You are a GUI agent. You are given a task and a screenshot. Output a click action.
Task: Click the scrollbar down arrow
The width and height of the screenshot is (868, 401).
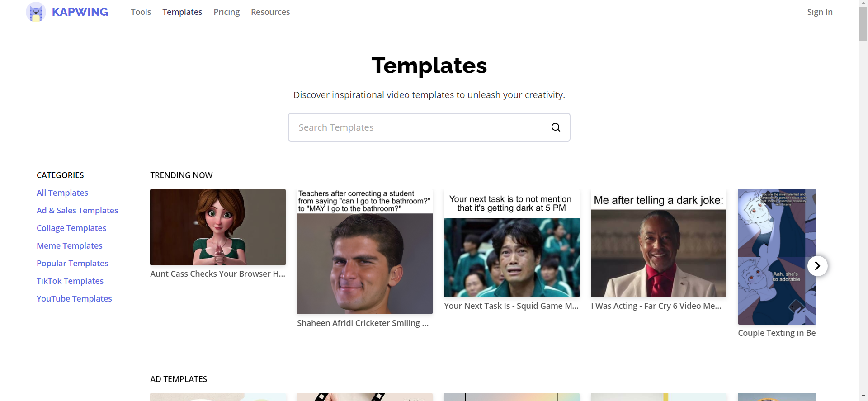[x=863, y=396]
